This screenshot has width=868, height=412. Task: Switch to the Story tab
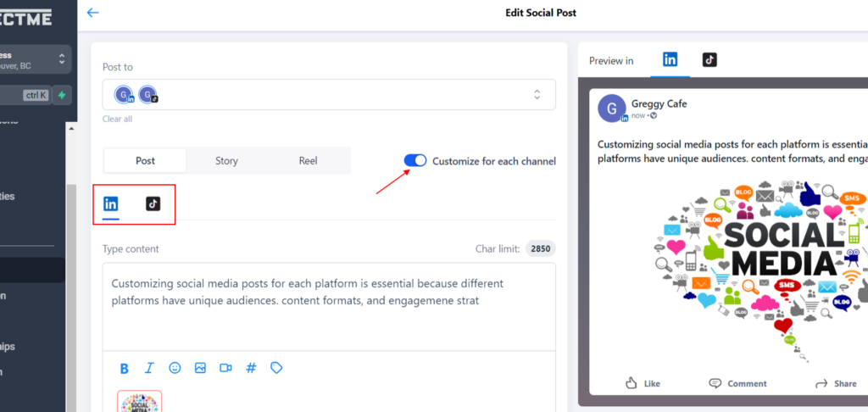coord(226,161)
